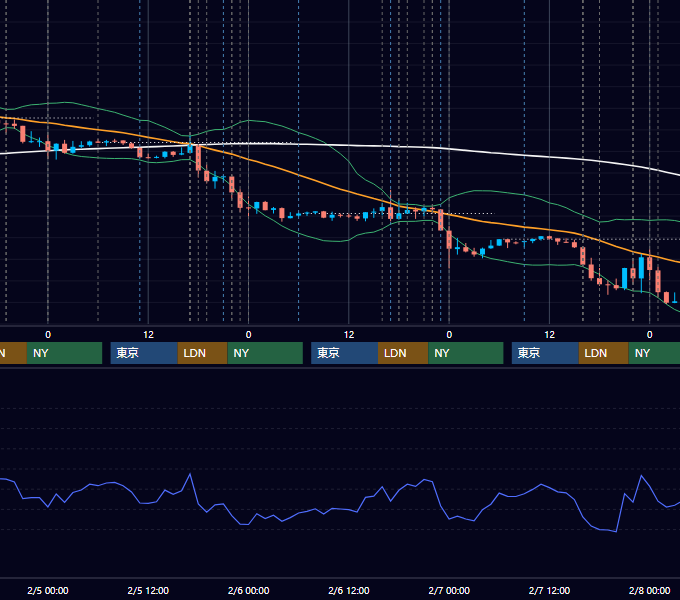Select the '2/6 00:00' time axis label
This screenshot has height=600, width=680.
coord(248,590)
